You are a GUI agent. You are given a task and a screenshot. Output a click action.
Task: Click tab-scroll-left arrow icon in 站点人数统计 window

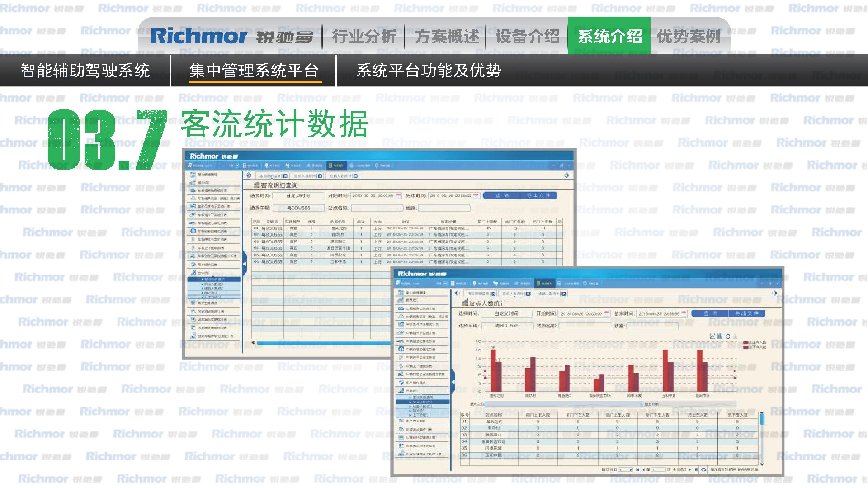(457, 293)
